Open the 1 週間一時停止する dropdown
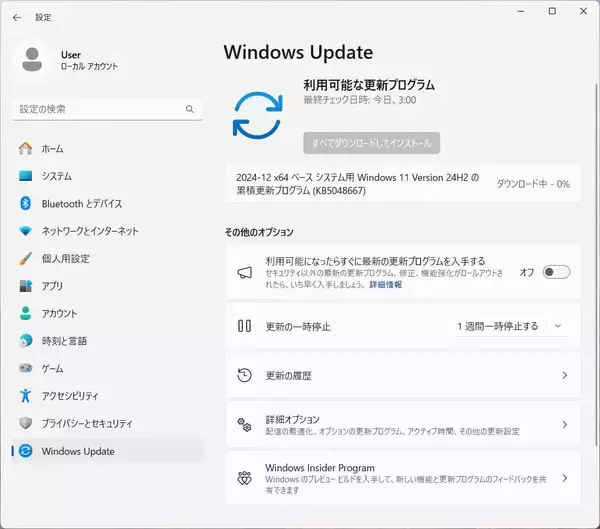 510,326
